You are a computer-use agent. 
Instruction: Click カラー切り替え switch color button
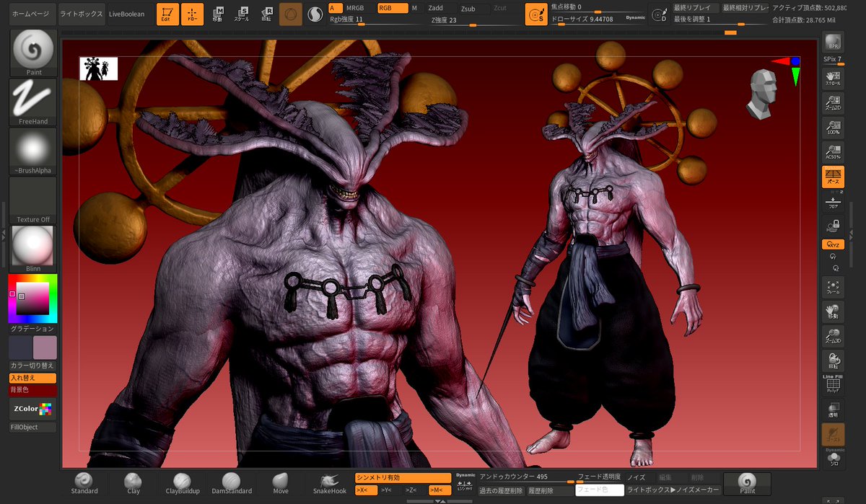pos(32,366)
